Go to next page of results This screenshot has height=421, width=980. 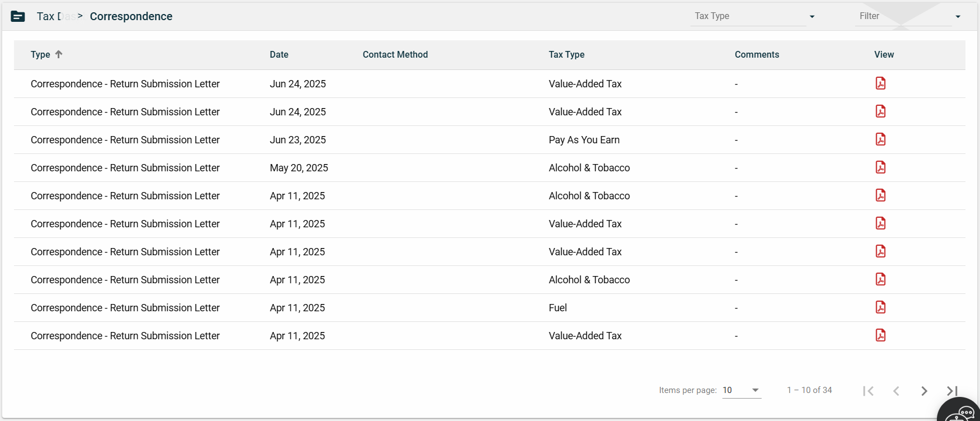924,391
